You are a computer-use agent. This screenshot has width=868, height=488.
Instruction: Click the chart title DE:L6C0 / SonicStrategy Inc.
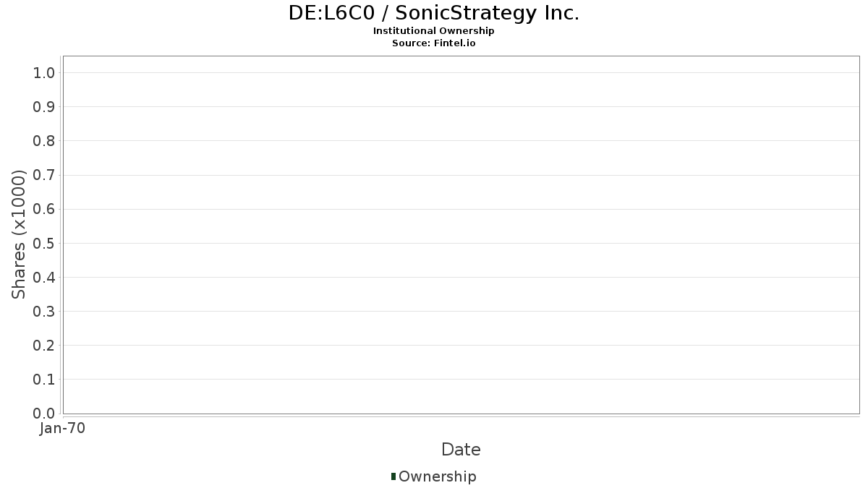click(434, 13)
